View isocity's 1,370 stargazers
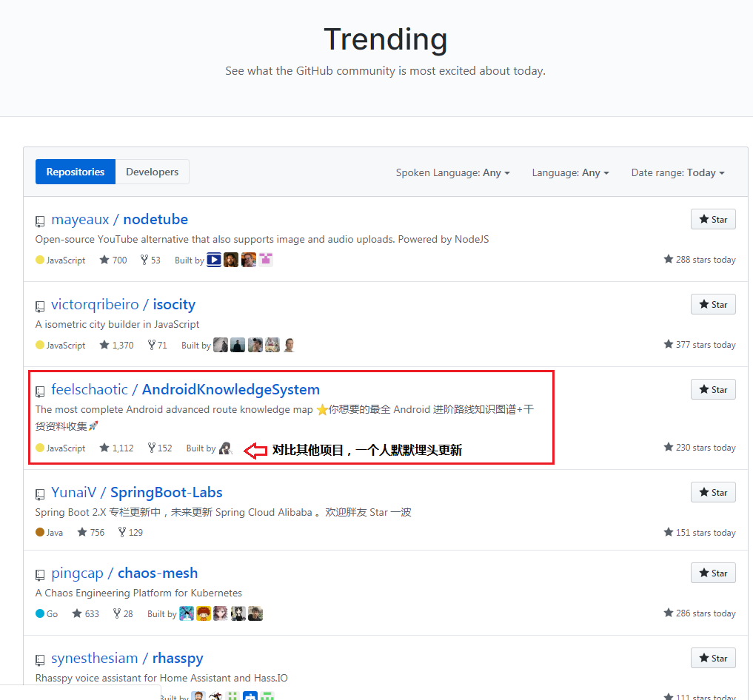Viewport: 753px width, 700px height. [x=117, y=345]
